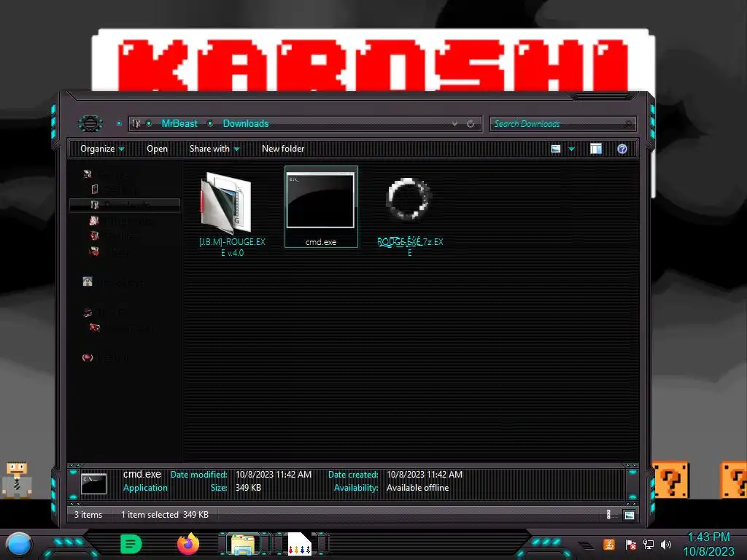
Task: Create a New folder
Action: (283, 149)
